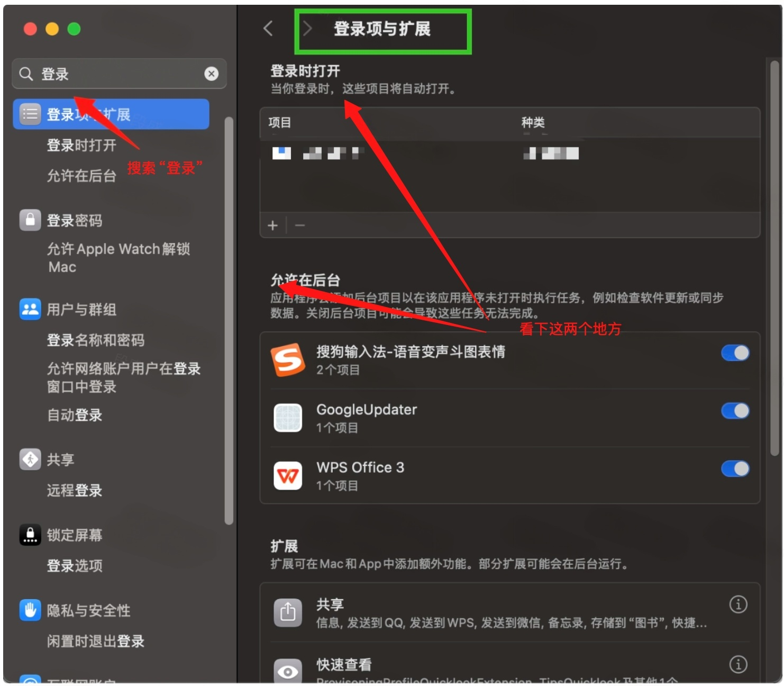Select 登录时打开 in sidebar results
Viewport: 784px width, 686px height.
click(x=81, y=145)
